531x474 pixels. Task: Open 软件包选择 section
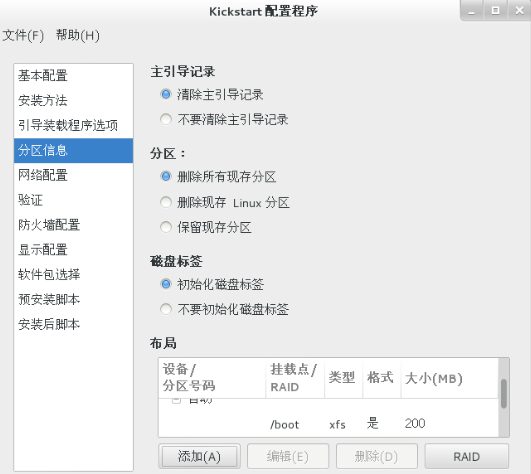[73, 275]
